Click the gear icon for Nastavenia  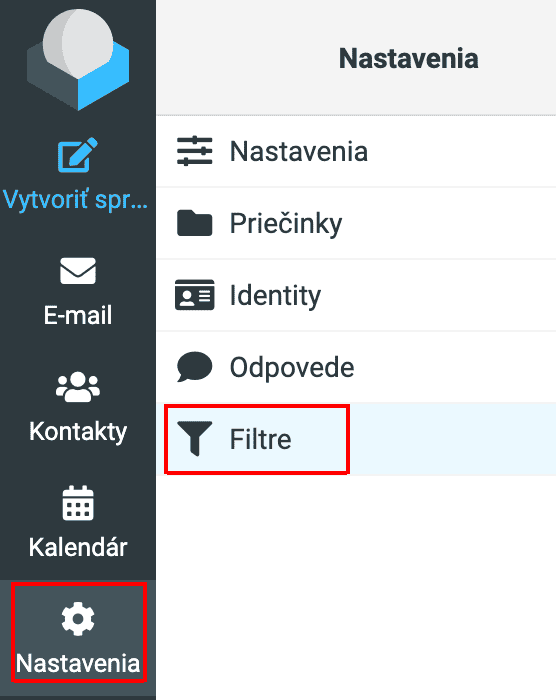(78, 619)
